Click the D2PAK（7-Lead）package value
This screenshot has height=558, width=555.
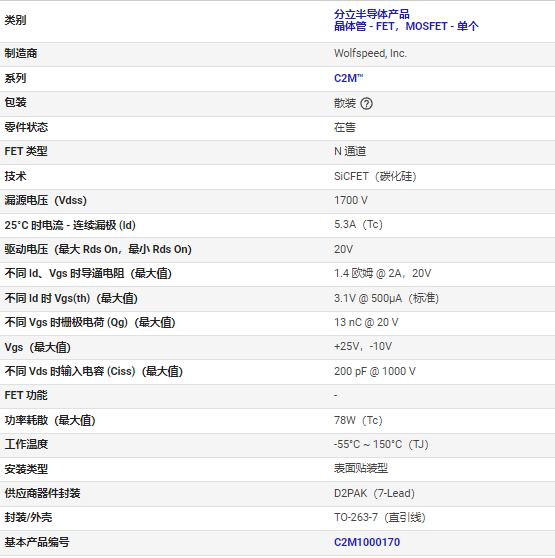tap(375, 493)
